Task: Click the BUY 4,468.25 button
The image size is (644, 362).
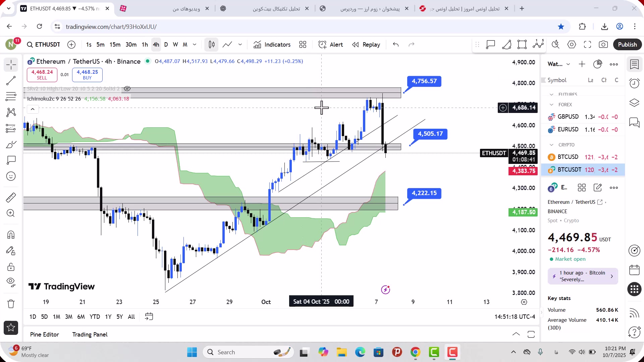Action: [x=87, y=75]
